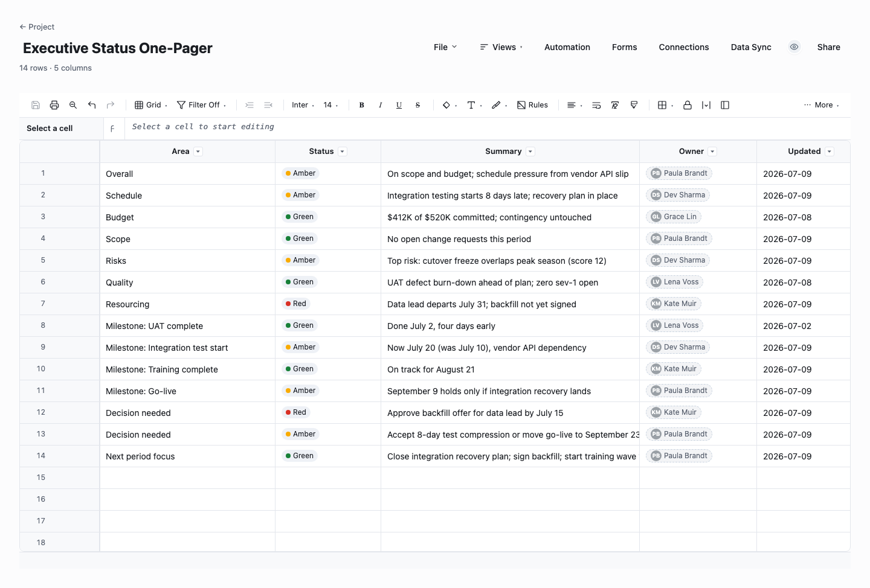This screenshot has width=870, height=588.
Task: Select row header number 15
Action: 60,478
